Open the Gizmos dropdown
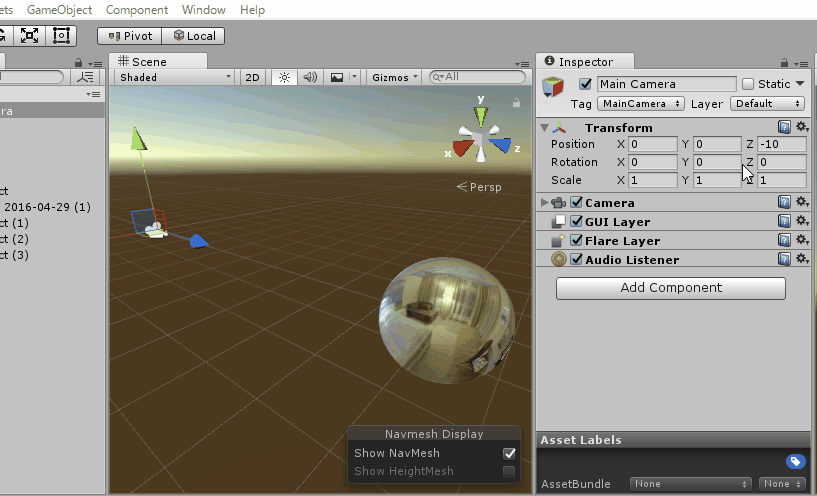The height and width of the screenshot is (496, 817). click(394, 77)
